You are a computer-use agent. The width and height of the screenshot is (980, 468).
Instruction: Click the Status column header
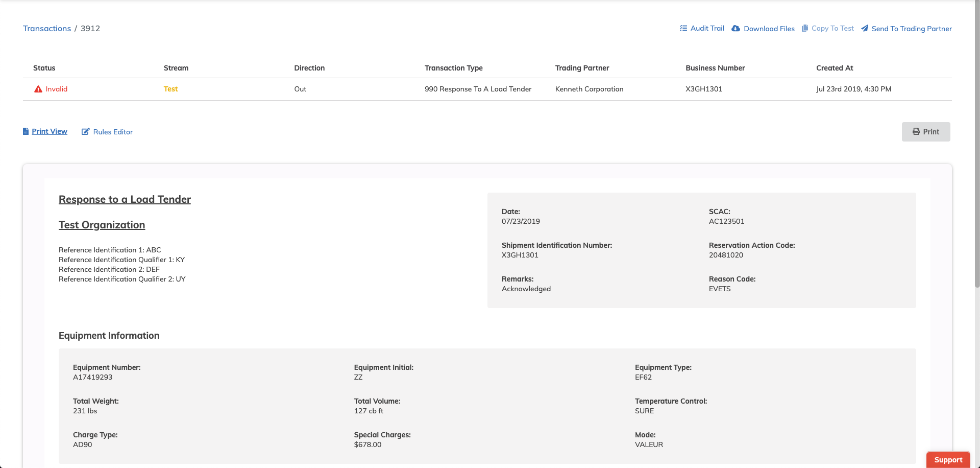44,68
